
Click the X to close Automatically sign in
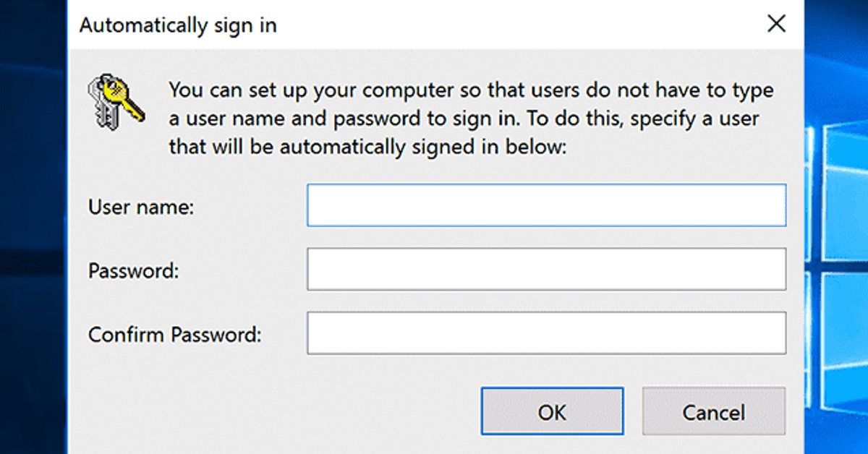click(x=776, y=24)
